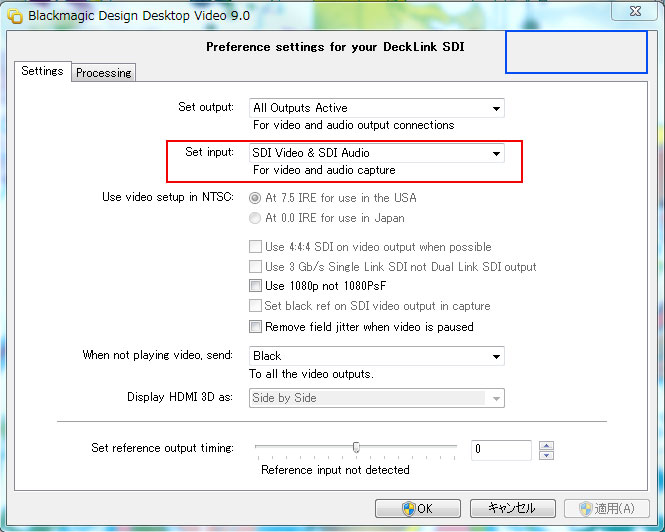The height and width of the screenshot is (532, 665).
Task: Click the 'Use video setup in NTSC:' label
Action: [x=168, y=197]
